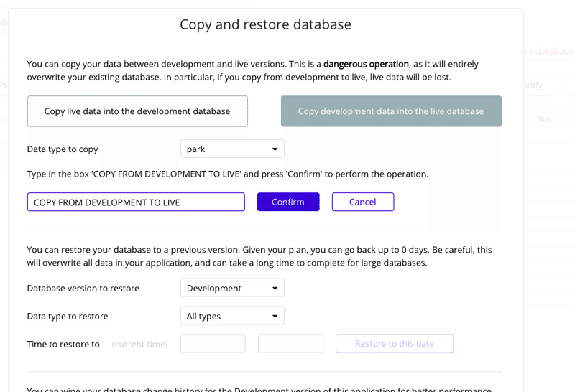Open the Data type to restore dropdown
This screenshot has width=575, height=392.
pos(231,317)
